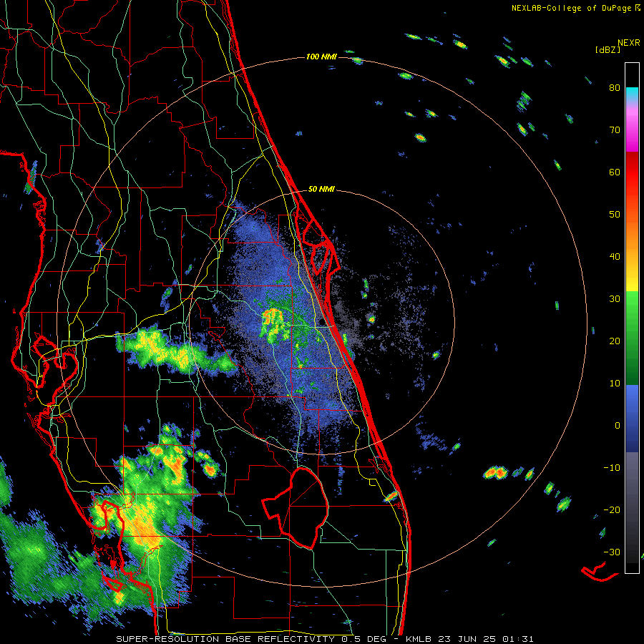
Task: Select the KMLB radar station identifier
Action: 418,639
